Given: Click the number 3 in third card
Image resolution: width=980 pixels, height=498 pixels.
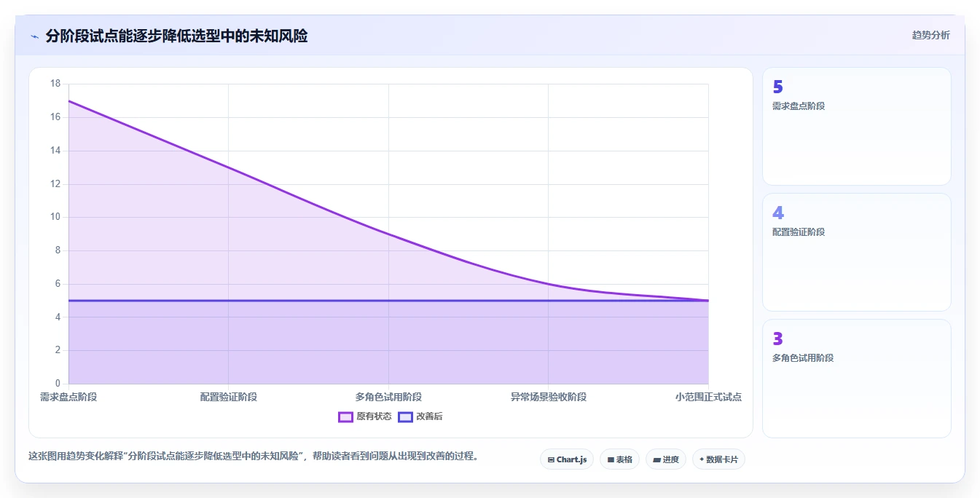Looking at the screenshot, I should point(777,339).
